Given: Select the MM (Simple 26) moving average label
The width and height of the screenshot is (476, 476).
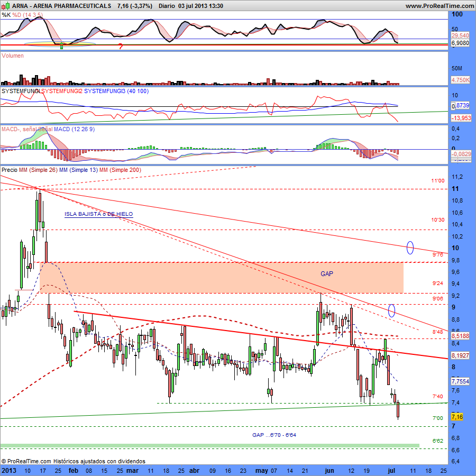Looking at the screenshot, I should tap(38, 170).
